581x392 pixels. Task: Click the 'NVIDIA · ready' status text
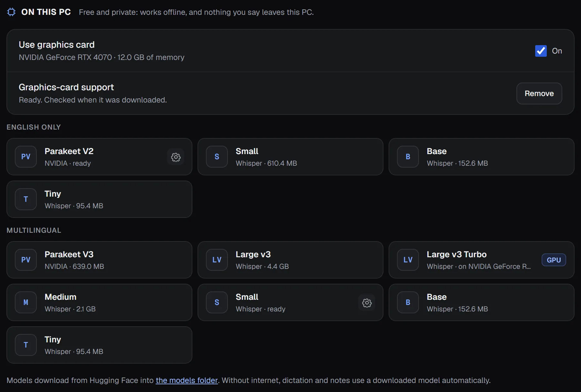point(68,163)
